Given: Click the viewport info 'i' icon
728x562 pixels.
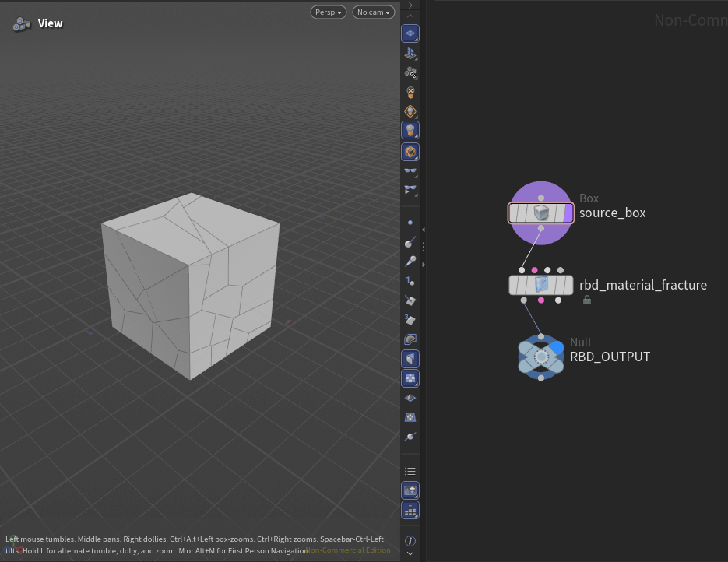Looking at the screenshot, I should (410, 541).
